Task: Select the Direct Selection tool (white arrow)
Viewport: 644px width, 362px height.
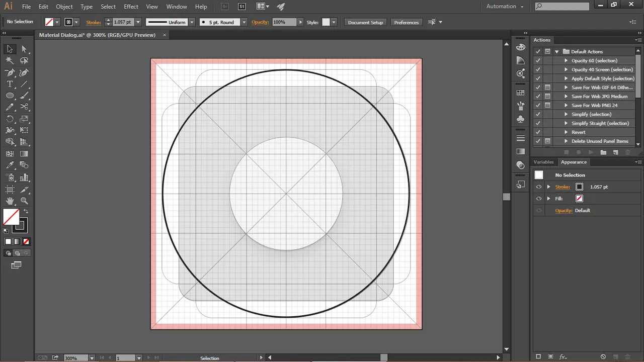Action: click(x=24, y=49)
